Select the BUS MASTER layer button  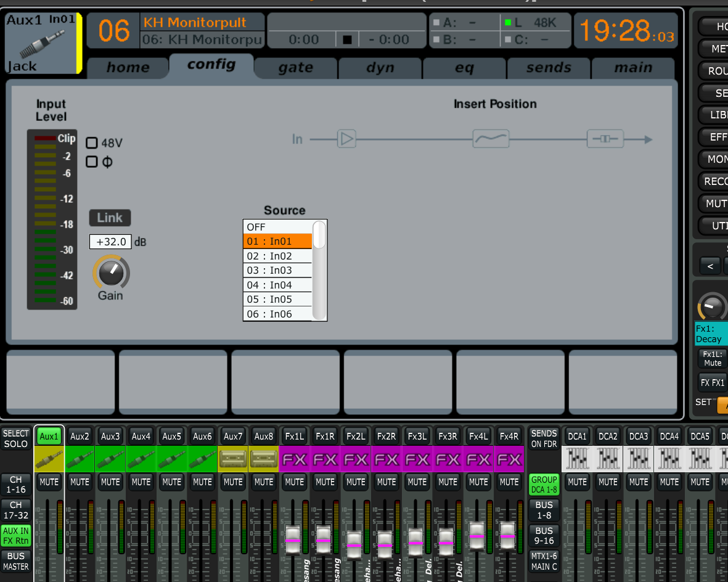coord(16,561)
